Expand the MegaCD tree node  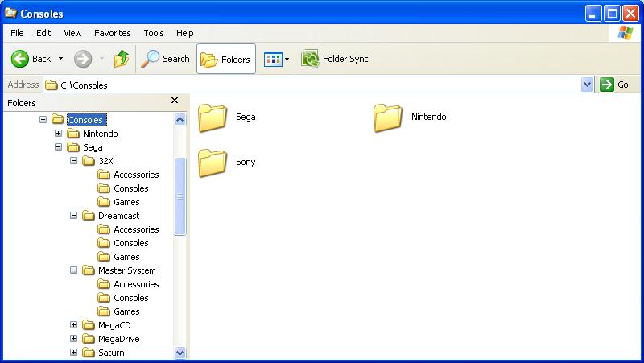[73, 325]
